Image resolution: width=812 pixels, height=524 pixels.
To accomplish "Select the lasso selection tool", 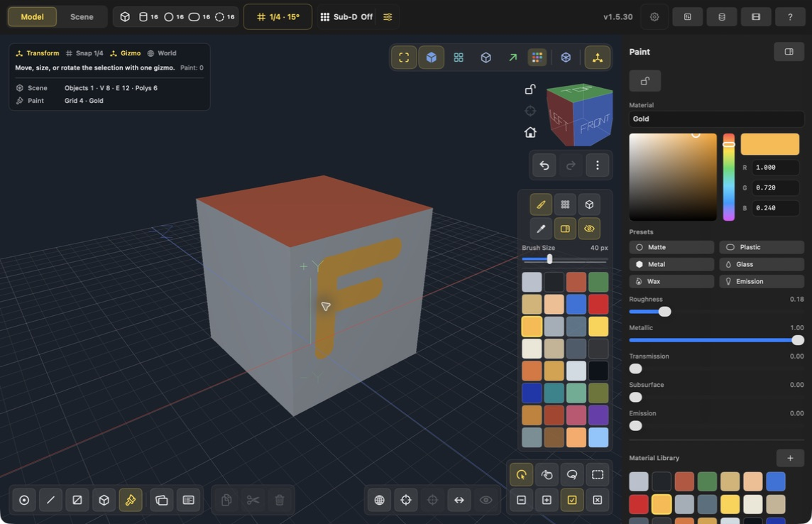I will coord(571,474).
